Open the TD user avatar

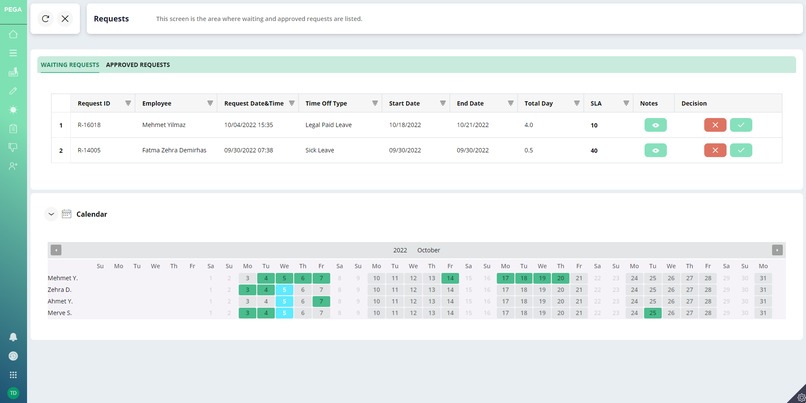pos(13,393)
